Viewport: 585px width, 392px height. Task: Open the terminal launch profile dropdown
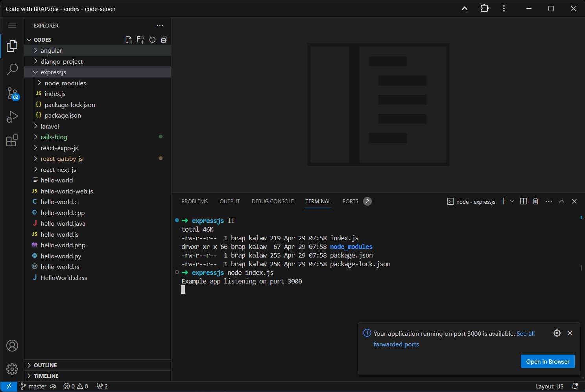[512, 201]
